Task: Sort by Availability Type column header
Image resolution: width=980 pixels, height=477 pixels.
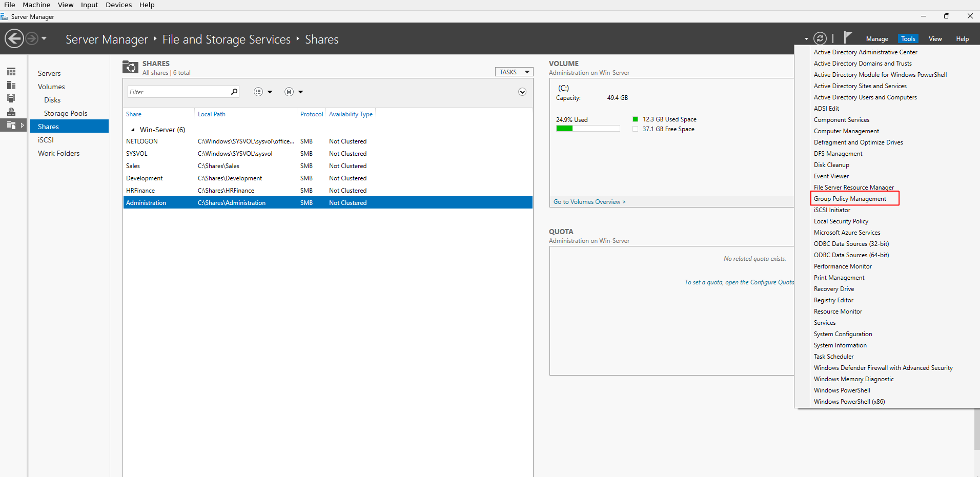Action: 351,114
